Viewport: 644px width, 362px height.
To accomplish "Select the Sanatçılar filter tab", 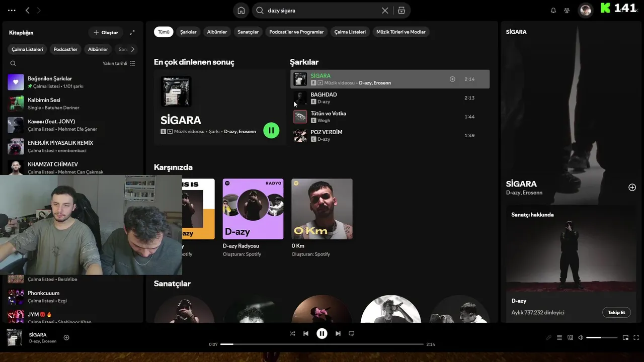I will [x=248, y=32].
